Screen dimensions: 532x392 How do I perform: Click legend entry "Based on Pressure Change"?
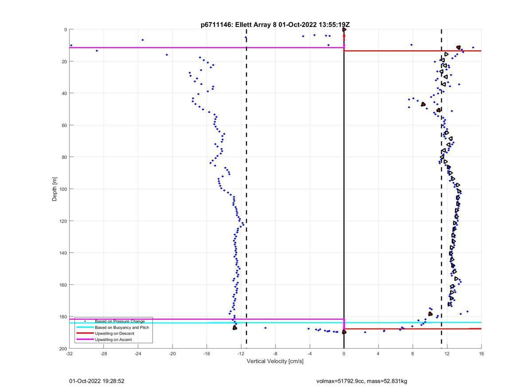tap(120, 321)
